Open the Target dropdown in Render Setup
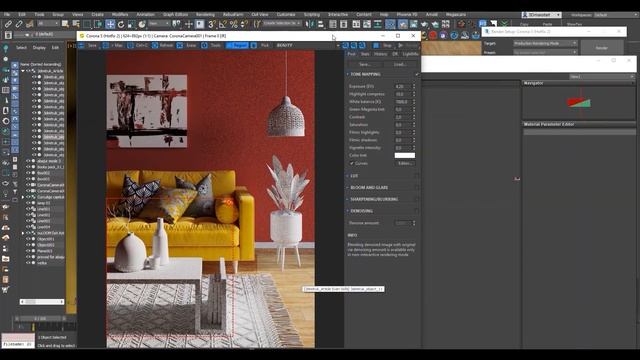 tap(545, 43)
